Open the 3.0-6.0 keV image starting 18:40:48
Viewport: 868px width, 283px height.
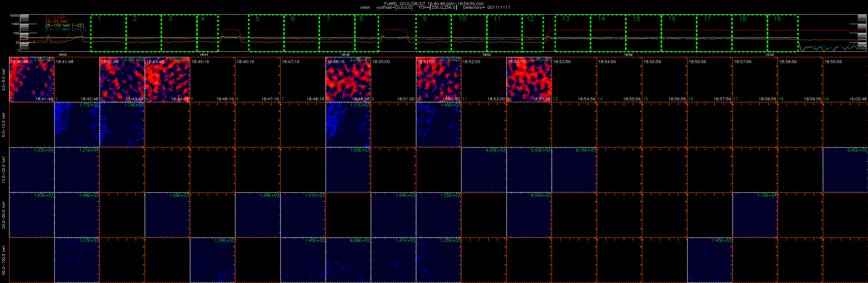pyautogui.click(x=32, y=79)
